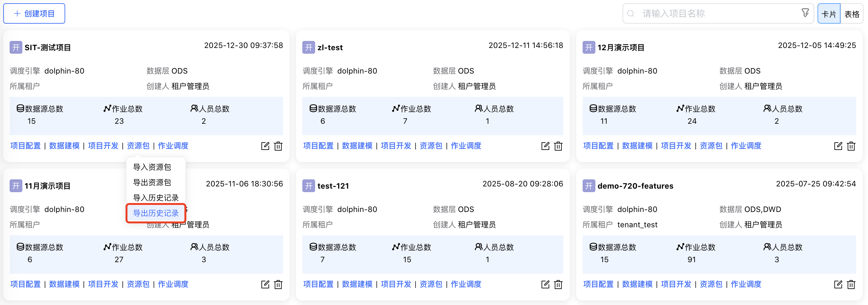Click the 创建项目 button

pyautogui.click(x=34, y=13)
